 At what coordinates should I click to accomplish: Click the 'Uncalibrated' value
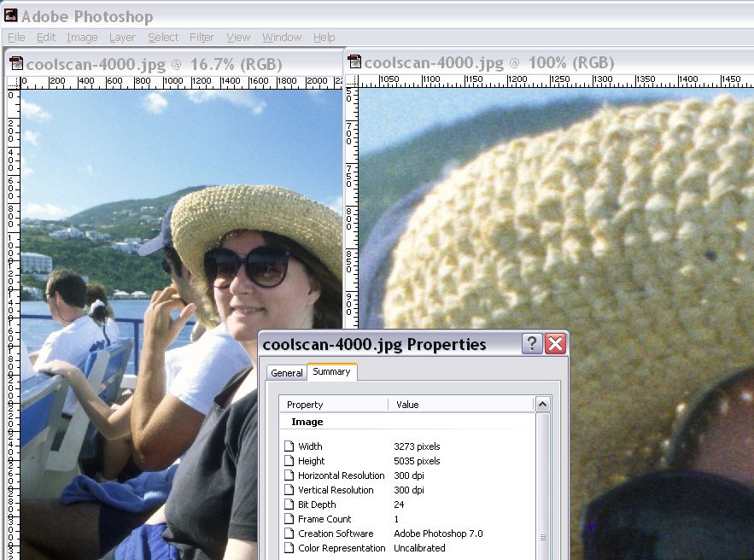click(419, 547)
